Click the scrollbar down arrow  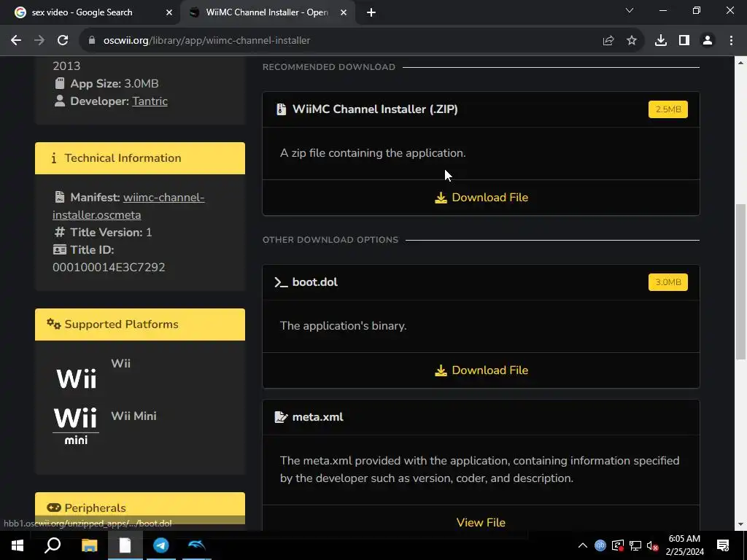tap(740, 524)
